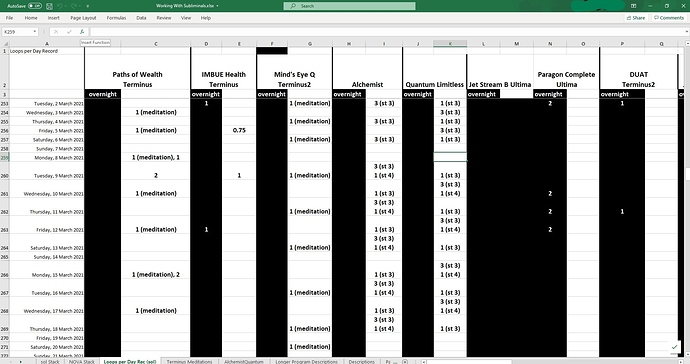
Task: Open the Formulas ribbon tab
Action: click(x=116, y=18)
